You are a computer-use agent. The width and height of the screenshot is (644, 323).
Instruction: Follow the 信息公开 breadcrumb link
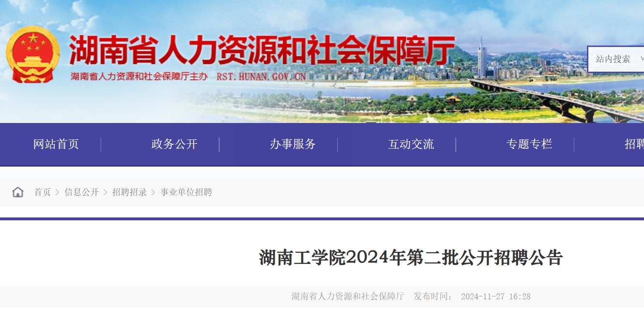pyautogui.click(x=81, y=192)
